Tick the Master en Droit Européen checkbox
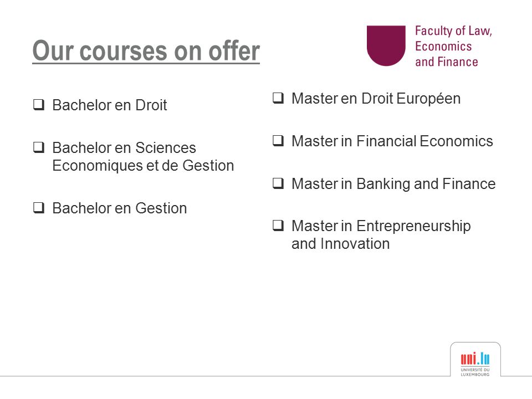 coord(278,98)
